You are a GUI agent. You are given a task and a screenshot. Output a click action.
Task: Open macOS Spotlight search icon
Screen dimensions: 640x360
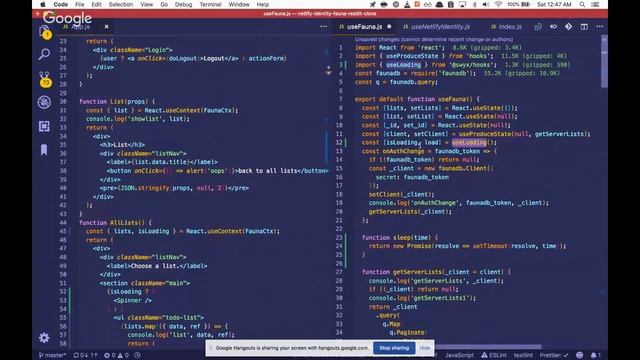(x=582, y=4)
